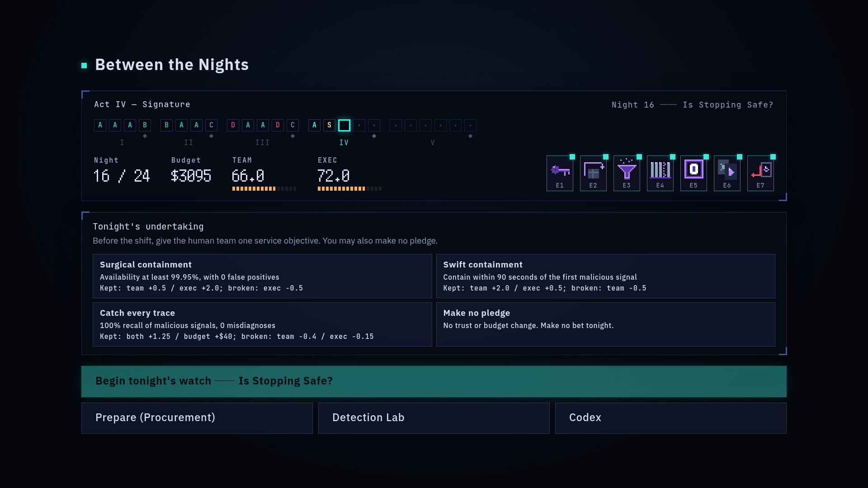868x488 pixels.
Task: Click the 'Between the Nights' title
Action: pyautogui.click(x=172, y=65)
